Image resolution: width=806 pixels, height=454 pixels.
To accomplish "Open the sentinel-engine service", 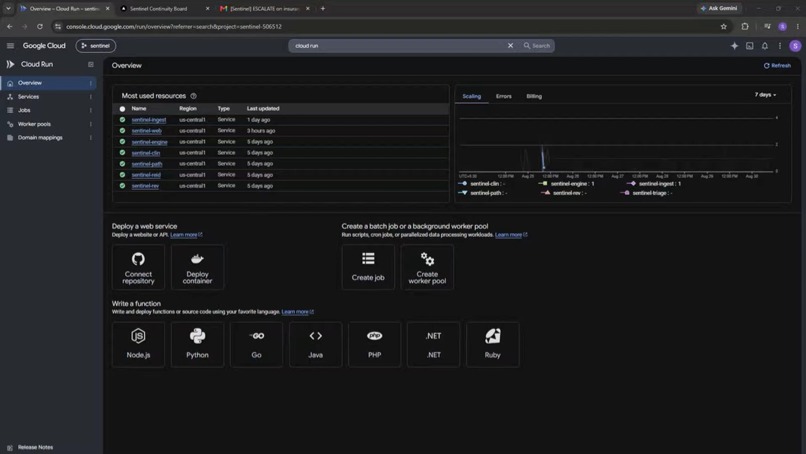I will (x=150, y=142).
